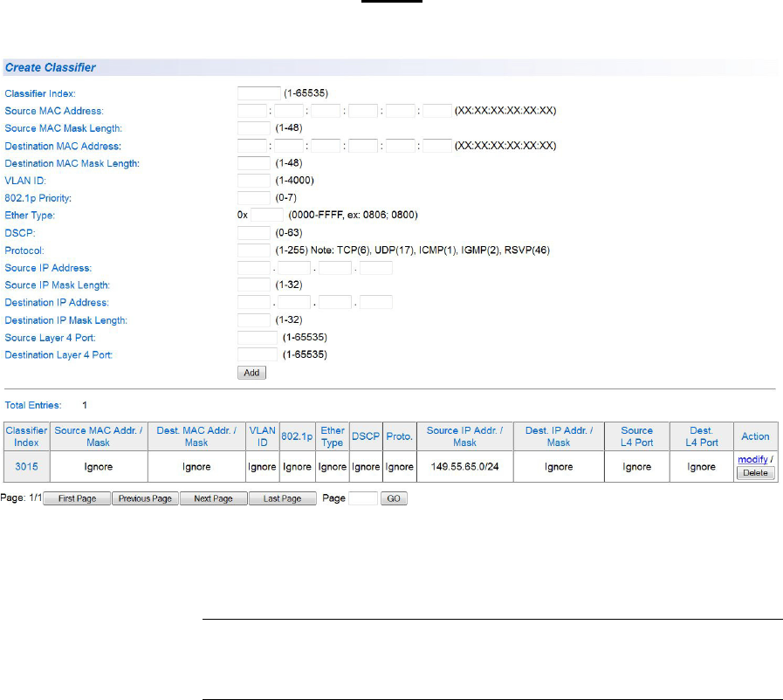Click the Delete button for classifier 3015

(755, 472)
